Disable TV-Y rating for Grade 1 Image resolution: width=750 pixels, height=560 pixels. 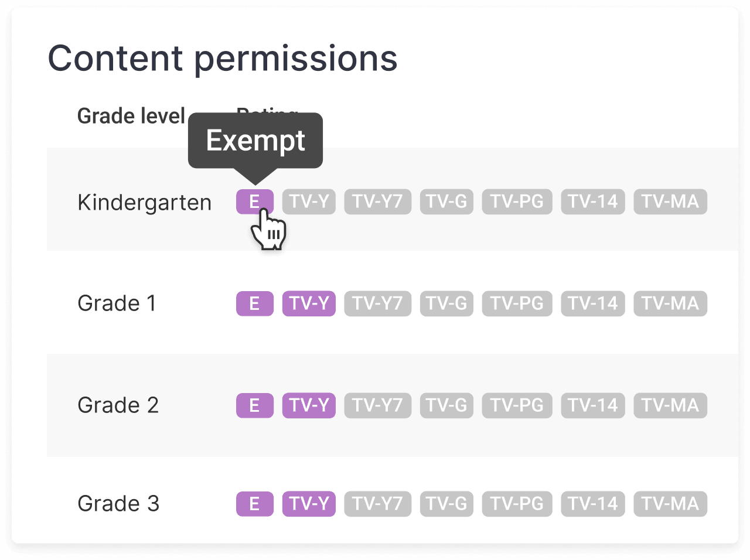point(309,303)
